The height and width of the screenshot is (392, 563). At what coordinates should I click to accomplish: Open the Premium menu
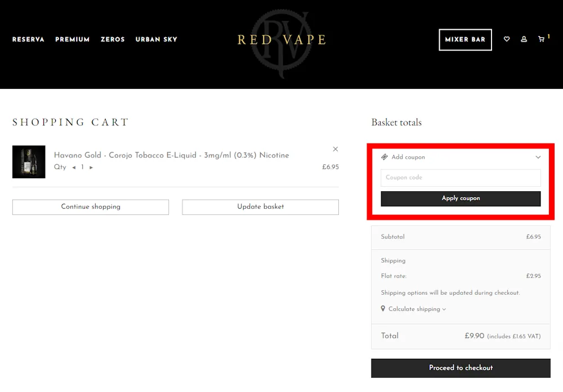coord(73,39)
